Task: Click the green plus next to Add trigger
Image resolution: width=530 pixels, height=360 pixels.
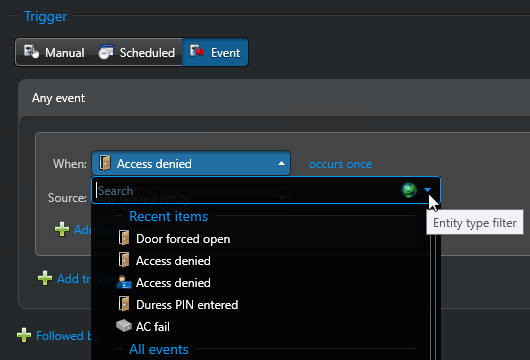Action: (x=45, y=279)
